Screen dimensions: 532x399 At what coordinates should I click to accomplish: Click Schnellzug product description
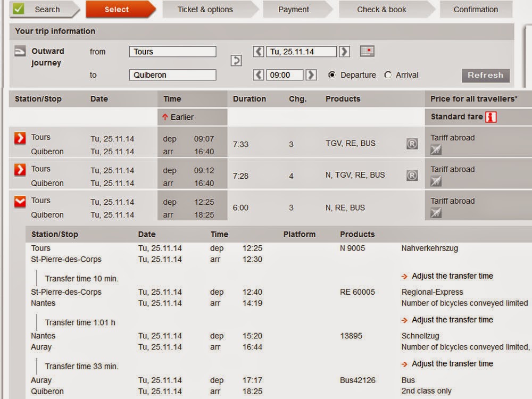(x=420, y=336)
